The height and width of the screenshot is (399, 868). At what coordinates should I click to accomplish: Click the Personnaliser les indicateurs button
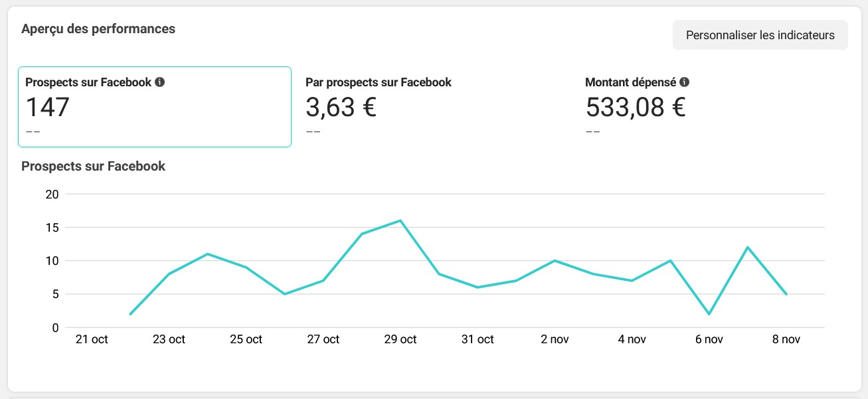click(x=760, y=35)
